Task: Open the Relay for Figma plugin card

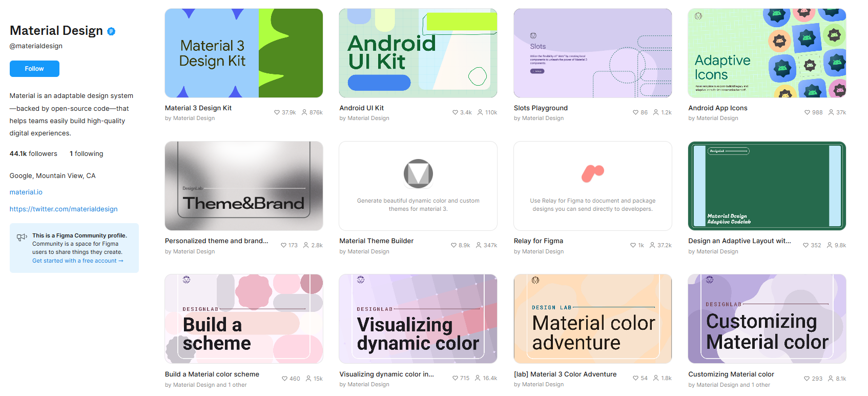Action: [x=593, y=186]
